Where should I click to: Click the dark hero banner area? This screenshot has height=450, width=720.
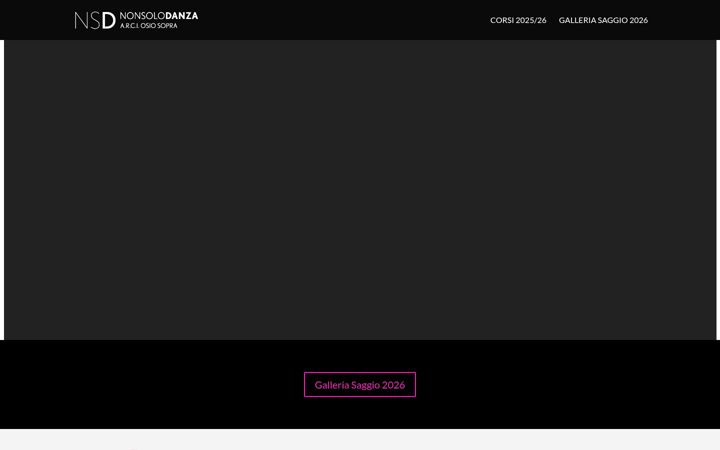tap(360, 190)
